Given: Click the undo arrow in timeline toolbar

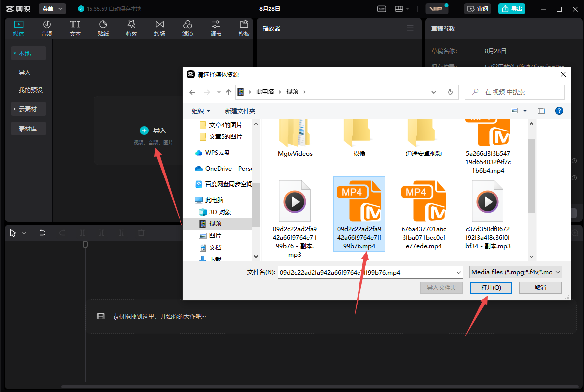Looking at the screenshot, I should point(43,233).
